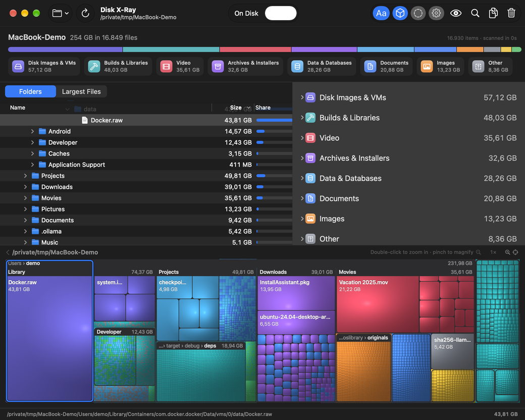The width and height of the screenshot is (525, 420).
Task: Click the Disk Images & VMs chip under the usage bar
Action: pyautogui.click(x=44, y=66)
